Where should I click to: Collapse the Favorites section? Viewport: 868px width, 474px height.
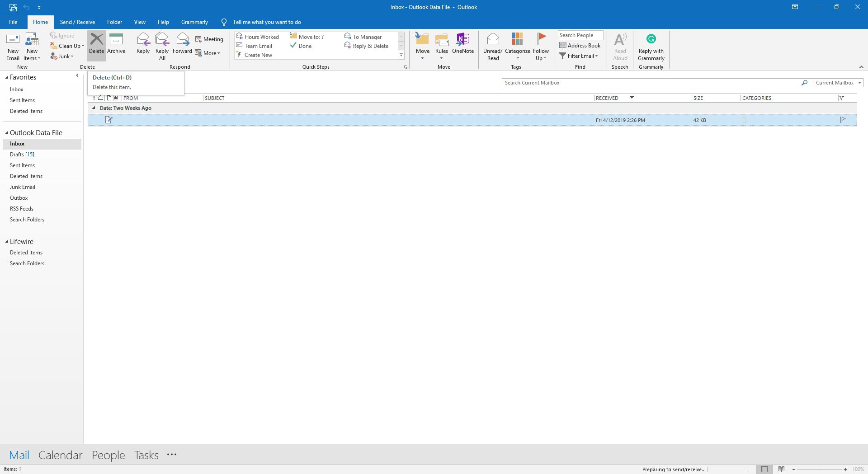tap(7, 77)
